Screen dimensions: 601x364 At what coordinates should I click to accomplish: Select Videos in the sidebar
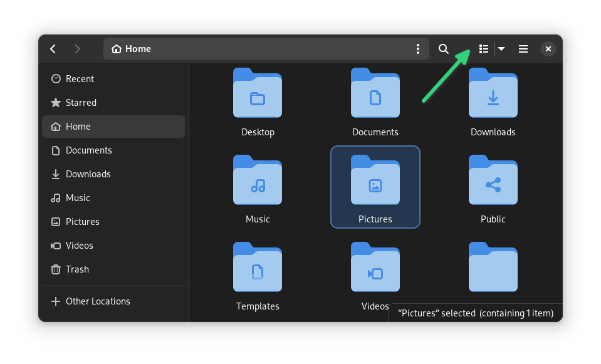coord(79,246)
